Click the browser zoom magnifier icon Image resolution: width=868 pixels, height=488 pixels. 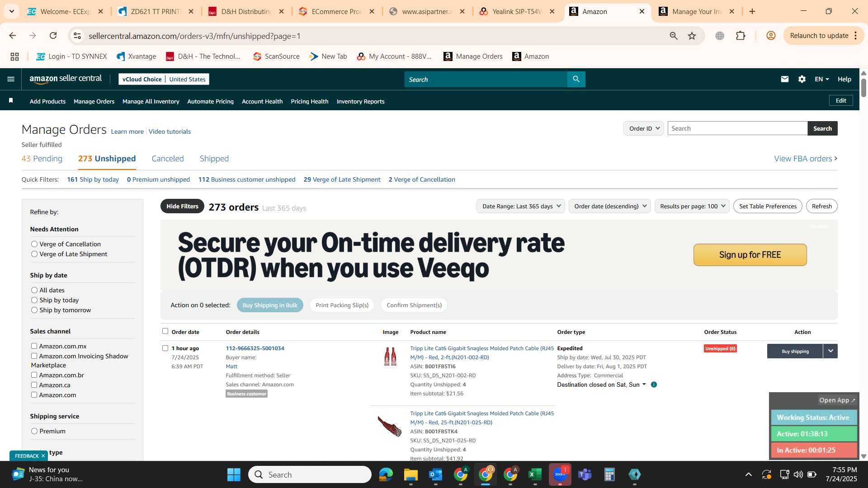(674, 36)
